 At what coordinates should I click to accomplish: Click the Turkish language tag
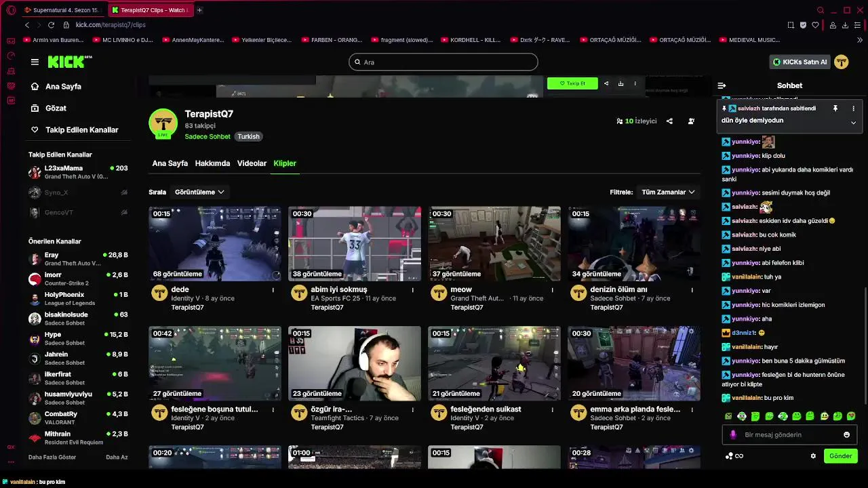(248, 136)
